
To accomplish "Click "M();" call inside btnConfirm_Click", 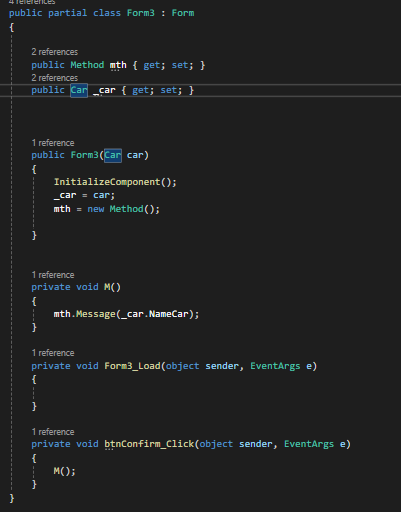I will (x=65, y=471).
